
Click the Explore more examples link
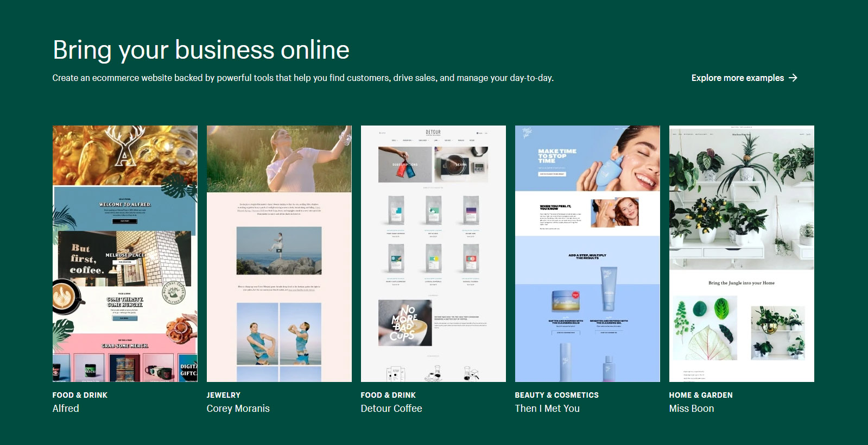point(744,78)
